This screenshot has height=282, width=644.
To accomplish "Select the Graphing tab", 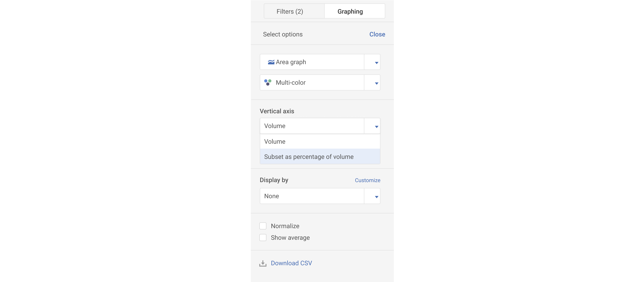I will 350,11.
